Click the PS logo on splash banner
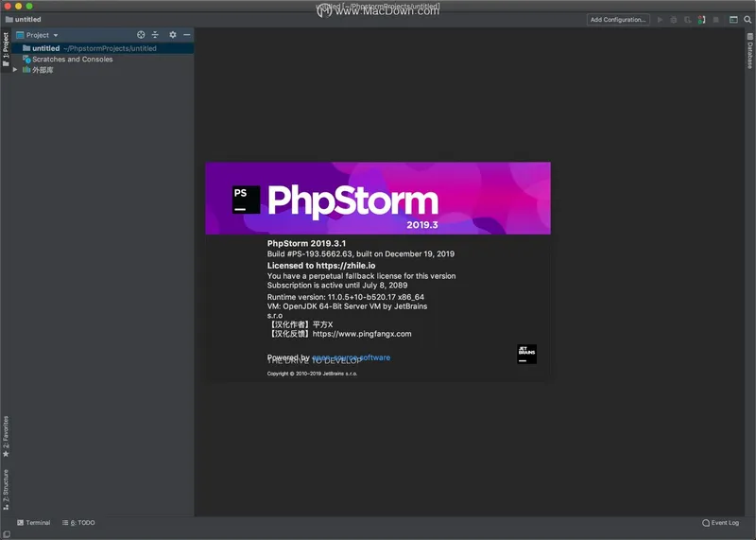 (x=246, y=200)
